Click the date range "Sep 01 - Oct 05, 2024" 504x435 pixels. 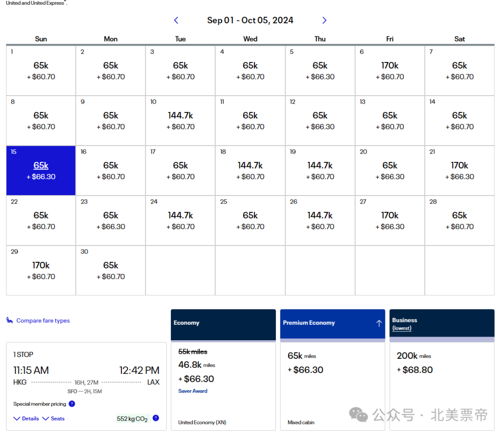tap(250, 20)
